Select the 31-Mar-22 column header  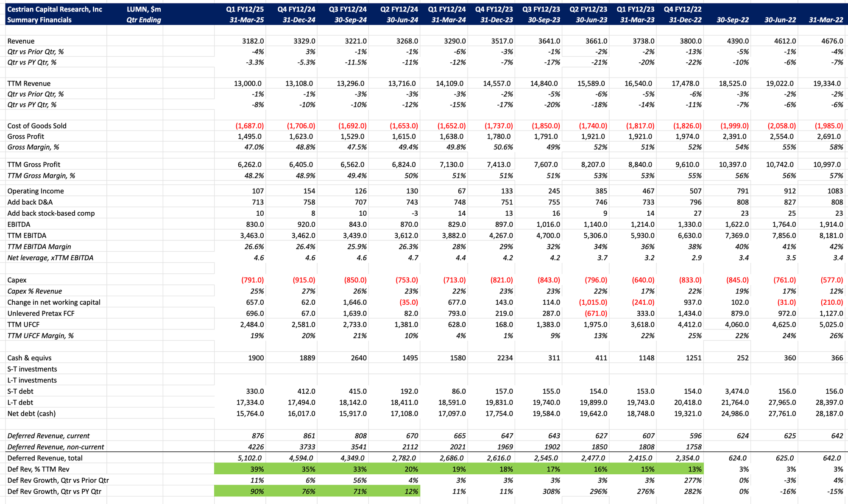tap(826, 20)
